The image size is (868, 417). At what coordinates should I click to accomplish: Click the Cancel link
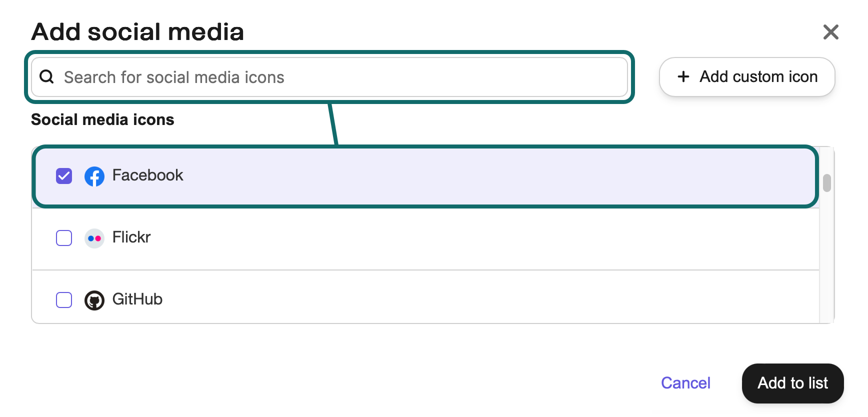click(x=685, y=383)
